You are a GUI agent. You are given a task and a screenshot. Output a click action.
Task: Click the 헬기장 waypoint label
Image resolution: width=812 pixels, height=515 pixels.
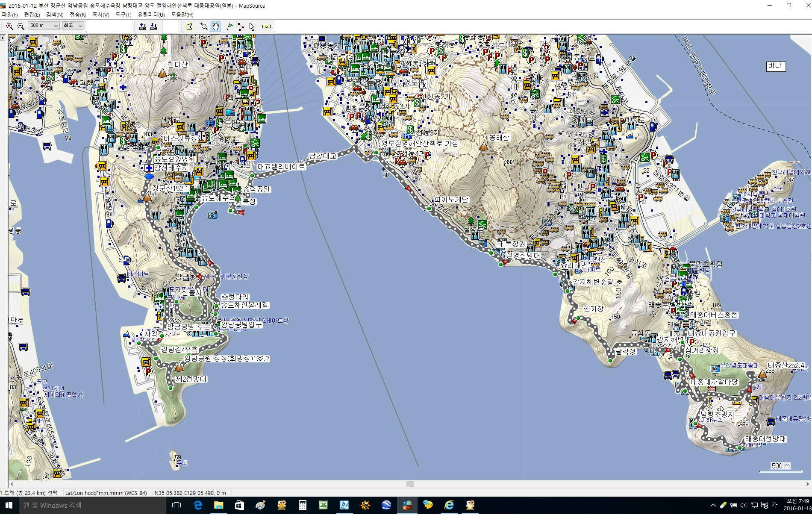pyautogui.click(x=593, y=309)
